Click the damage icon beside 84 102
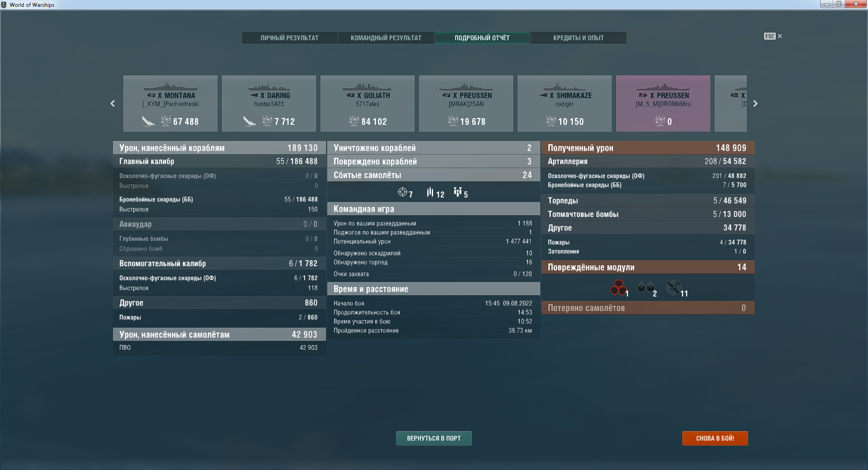The height and width of the screenshot is (470, 868). (354, 121)
